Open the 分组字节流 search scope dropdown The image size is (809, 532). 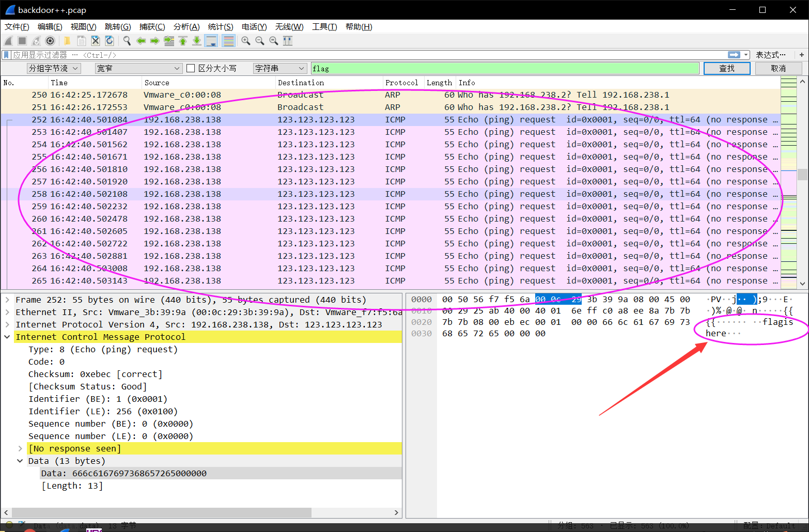pos(54,68)
